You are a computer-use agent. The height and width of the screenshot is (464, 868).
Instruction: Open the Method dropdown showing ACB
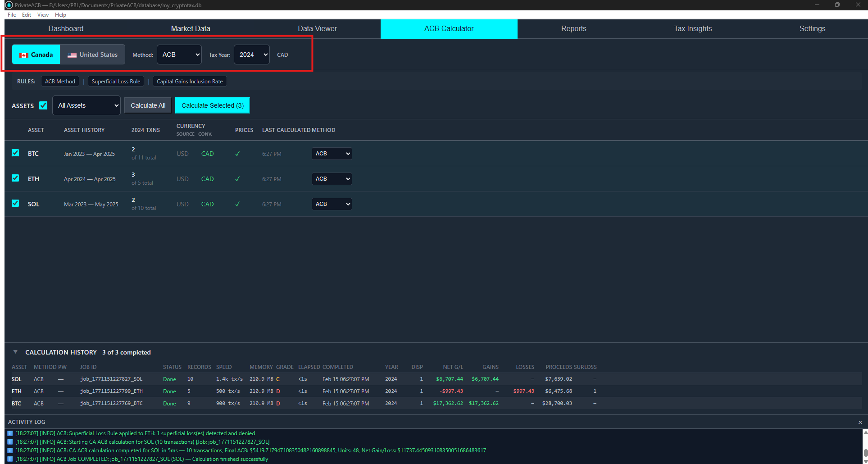pos(179,54)
